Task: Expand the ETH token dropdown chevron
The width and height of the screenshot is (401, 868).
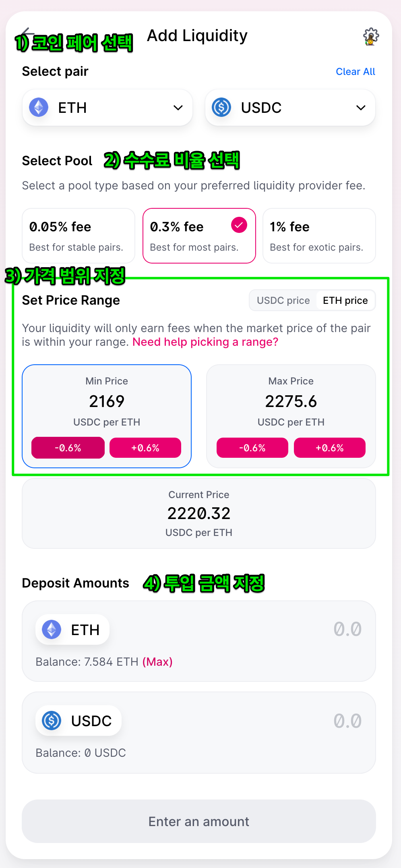Action: [178, 108]
